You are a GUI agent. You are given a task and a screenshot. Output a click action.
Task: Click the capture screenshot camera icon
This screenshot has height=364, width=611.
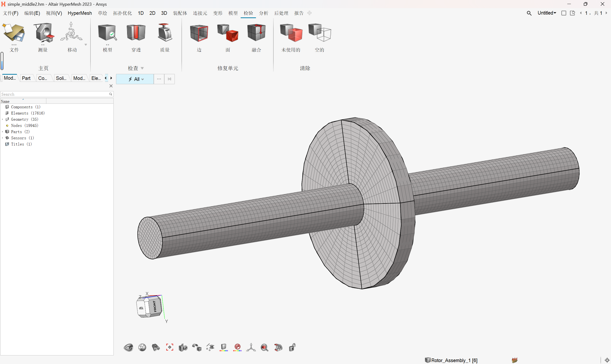point(183,347)
